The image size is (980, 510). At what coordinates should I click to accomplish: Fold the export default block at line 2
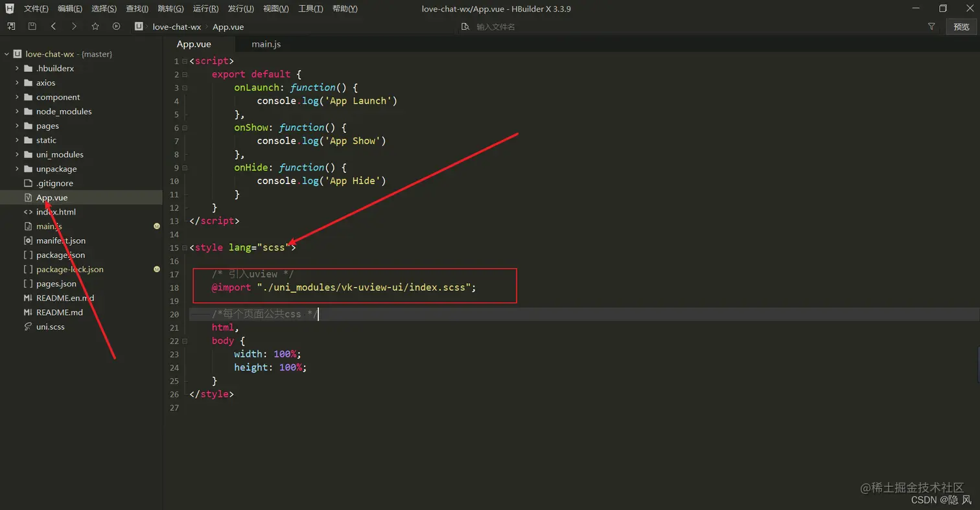tap(185, 75)
